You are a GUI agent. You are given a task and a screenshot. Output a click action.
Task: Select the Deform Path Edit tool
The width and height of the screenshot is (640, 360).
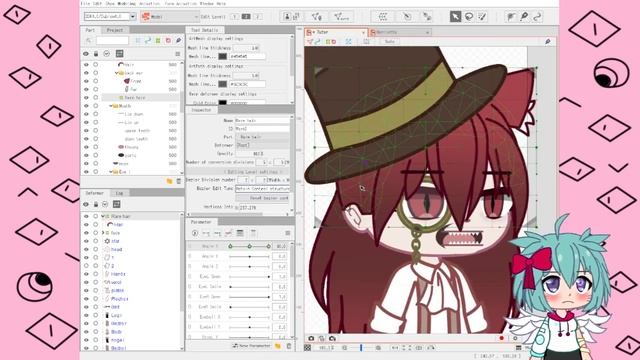tap(537, 17)
